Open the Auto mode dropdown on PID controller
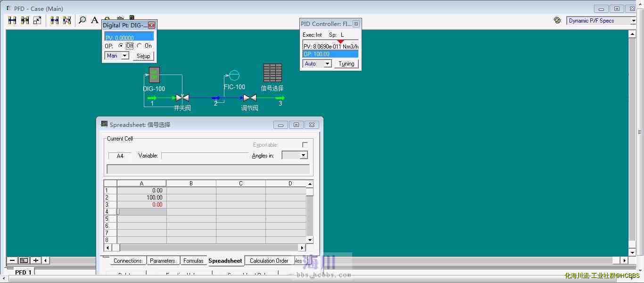 tap(327, 64)
